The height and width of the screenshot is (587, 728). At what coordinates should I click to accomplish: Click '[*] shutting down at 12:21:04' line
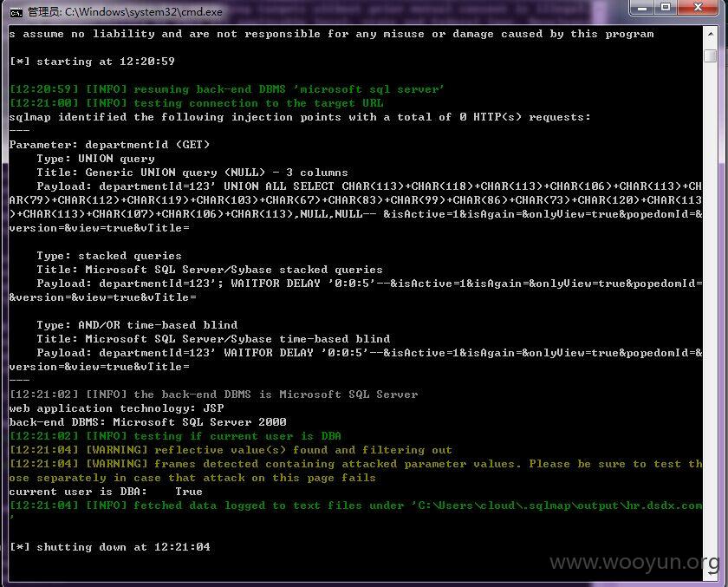[x=109, y=547]
